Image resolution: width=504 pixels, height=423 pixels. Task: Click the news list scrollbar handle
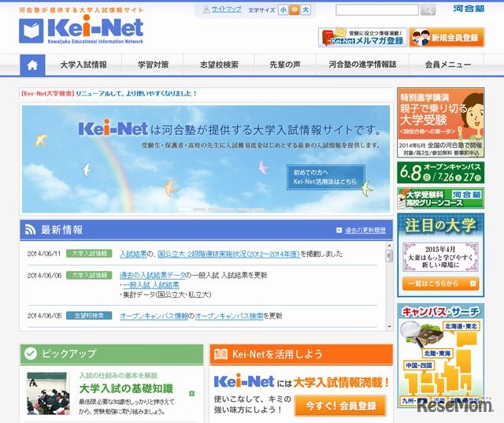[x=389, y=256]
